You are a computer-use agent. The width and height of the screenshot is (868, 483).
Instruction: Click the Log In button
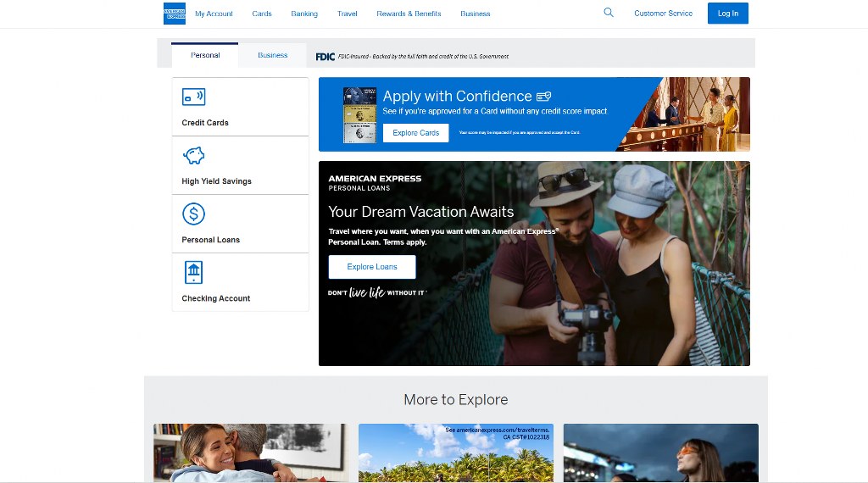[x=728, y=14]
